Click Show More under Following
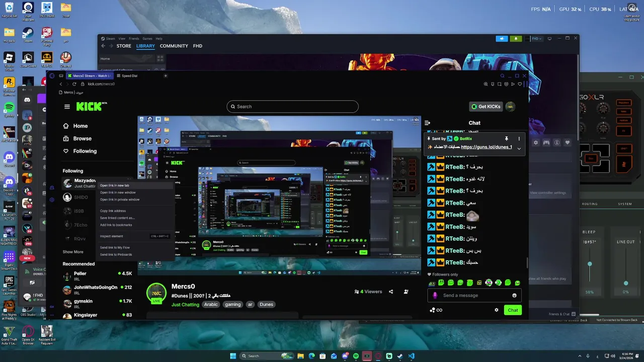Screen dimensions: 644x362 pos(73,252)
